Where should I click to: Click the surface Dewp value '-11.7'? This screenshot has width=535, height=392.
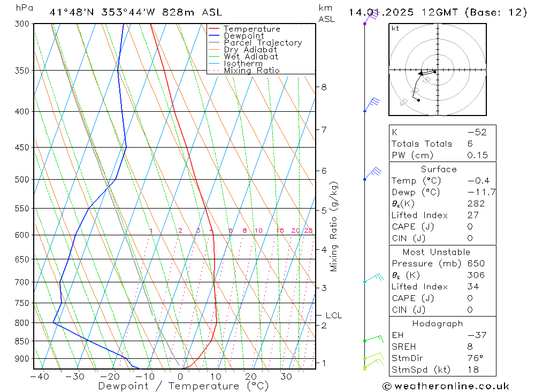[481, 193]
